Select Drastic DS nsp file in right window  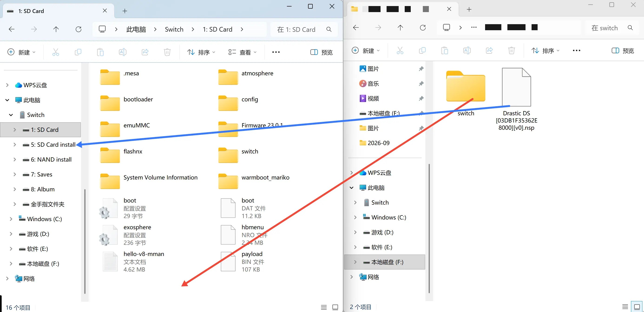coord(516,99)
